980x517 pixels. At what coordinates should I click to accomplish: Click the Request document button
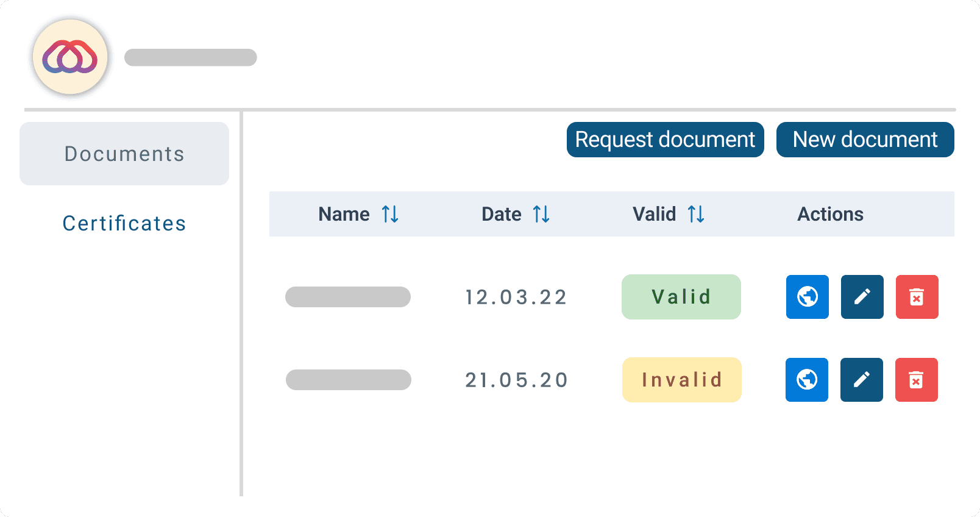[665, 140]
